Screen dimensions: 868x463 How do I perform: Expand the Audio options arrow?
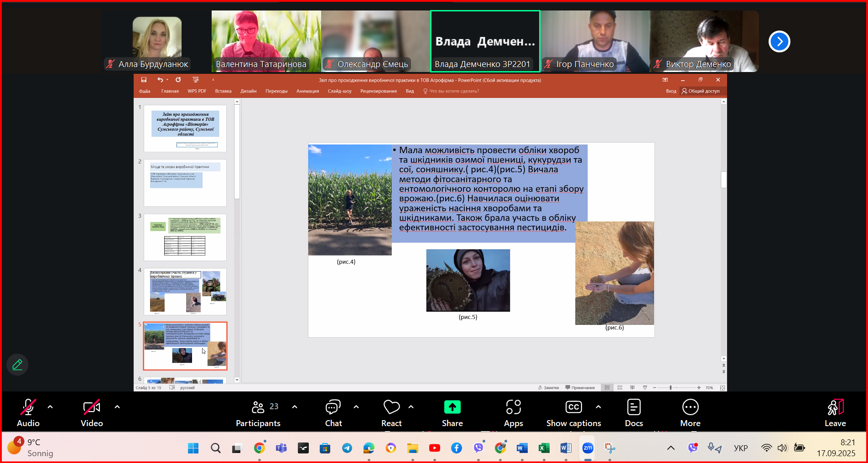point(50,407)
